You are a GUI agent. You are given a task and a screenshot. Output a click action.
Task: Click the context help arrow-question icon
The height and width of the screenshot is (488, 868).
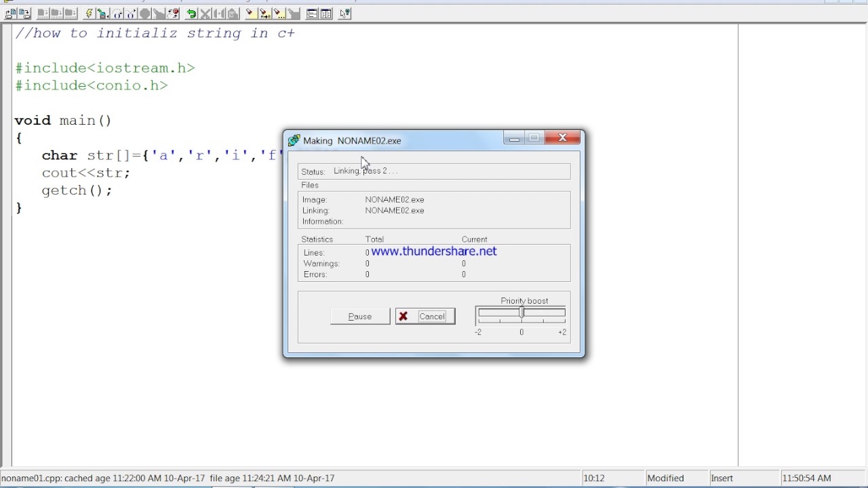click(344, 14)
